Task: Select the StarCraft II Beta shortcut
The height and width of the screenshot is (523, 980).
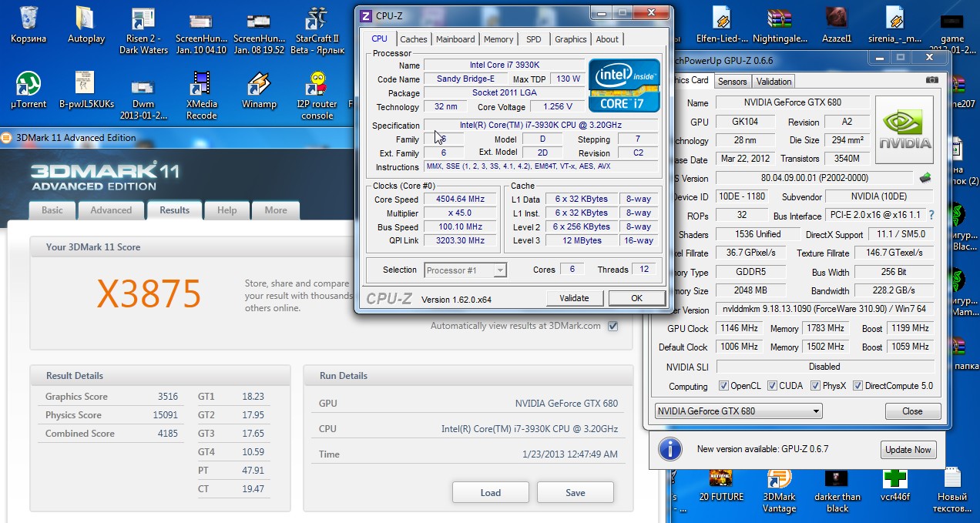Action: tap(316, 19)
